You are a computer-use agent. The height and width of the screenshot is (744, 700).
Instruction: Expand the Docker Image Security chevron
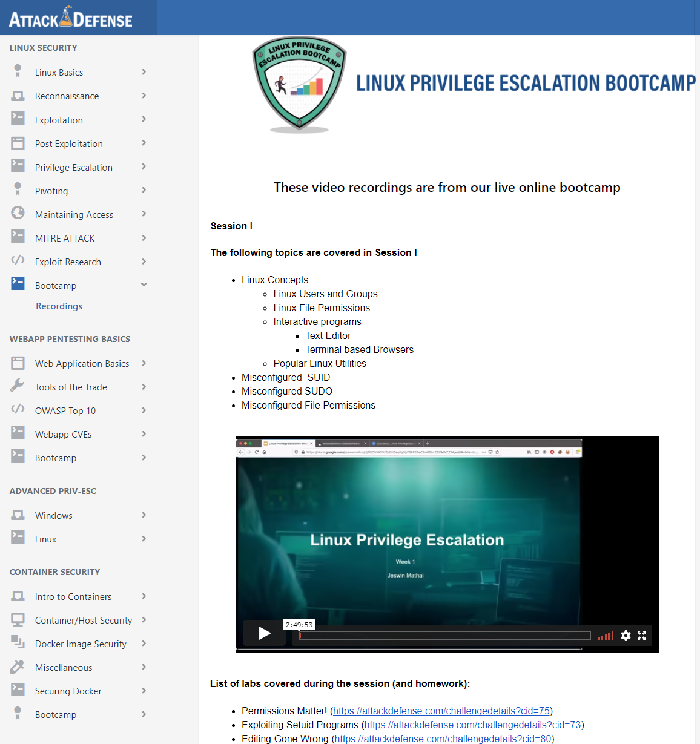click(144, 644)
